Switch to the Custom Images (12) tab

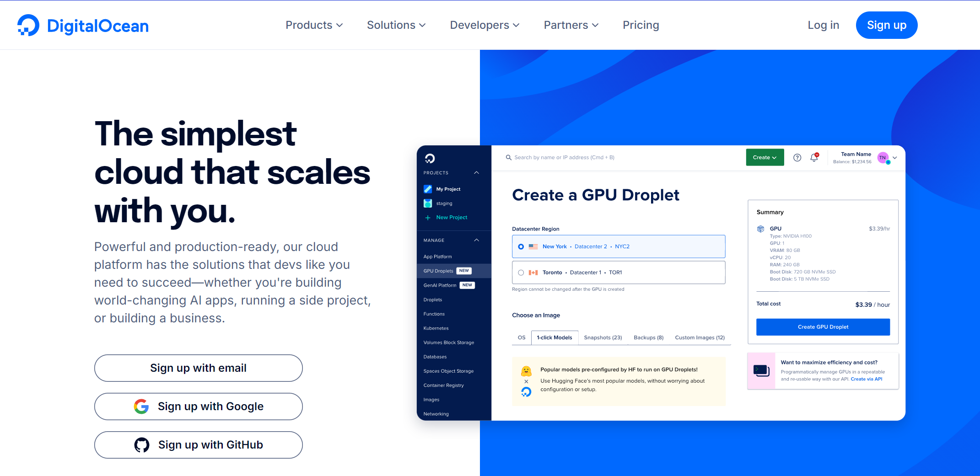coord(700,337)
